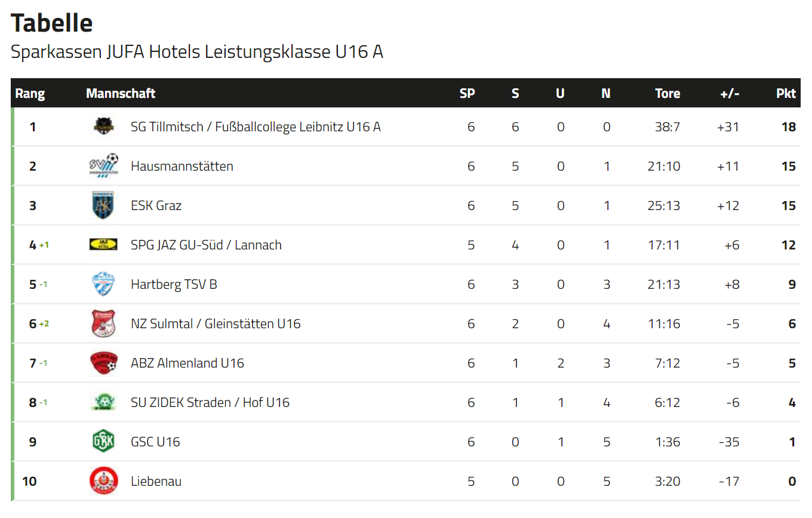Open SPG JAZ GU-Süd / Lannach link
Image resolution: width=812 pixels, height=518 pixels.
click(206, 245)
